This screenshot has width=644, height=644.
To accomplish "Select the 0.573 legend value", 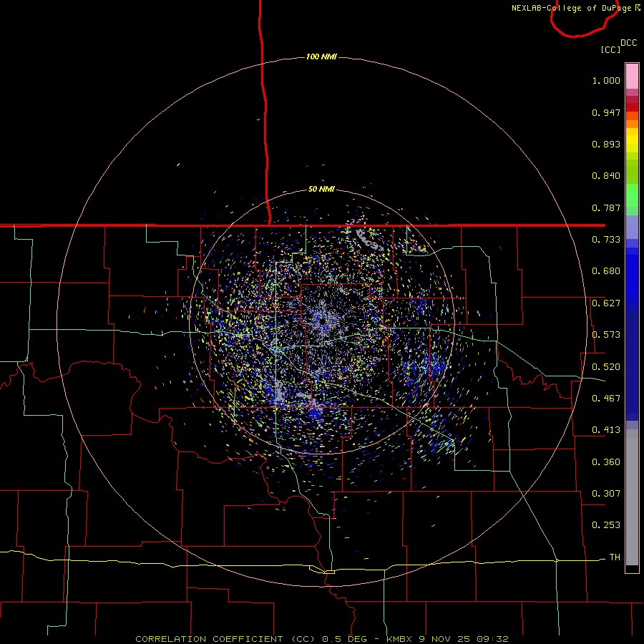I will 606,335.
